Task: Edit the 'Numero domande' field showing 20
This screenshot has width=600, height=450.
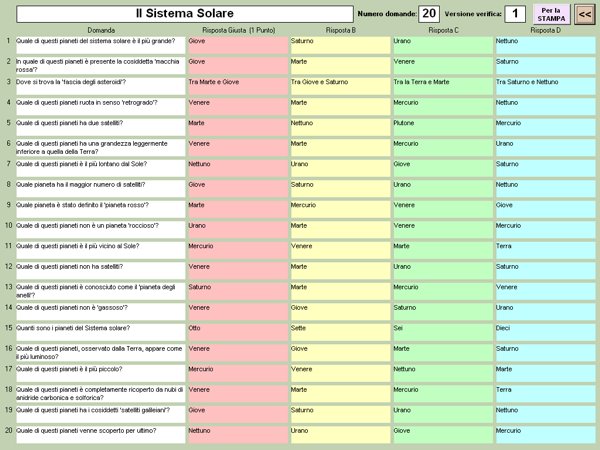Action: (x=429, y=14)
